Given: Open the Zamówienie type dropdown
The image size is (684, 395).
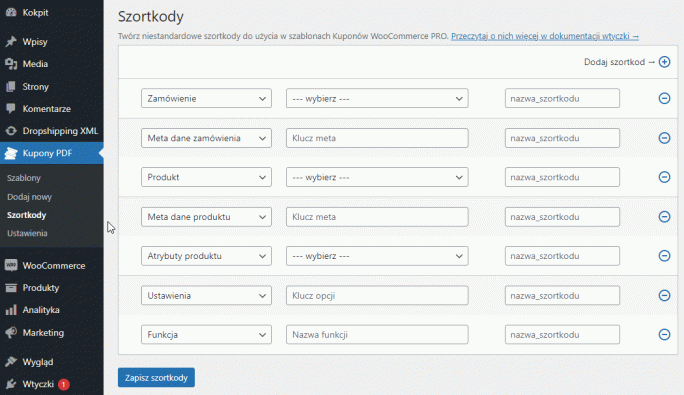Looking at the screenshot, I should tap(206, 98).
